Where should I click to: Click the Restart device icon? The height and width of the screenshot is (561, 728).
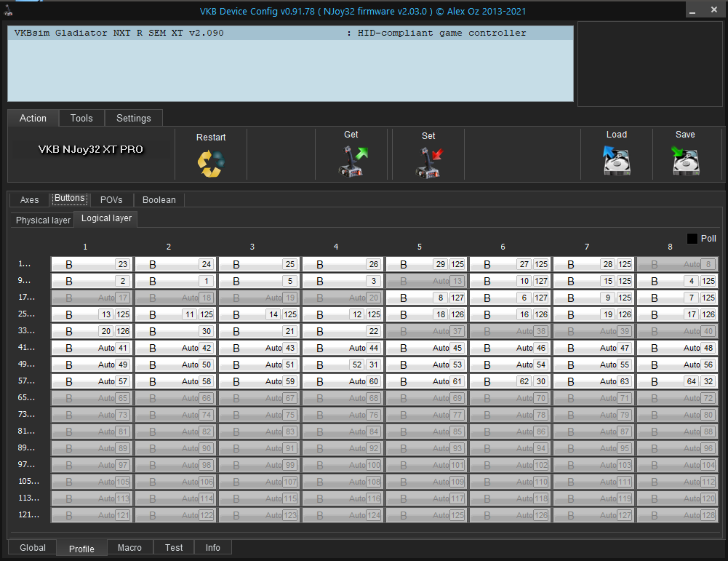click(211, 162)
